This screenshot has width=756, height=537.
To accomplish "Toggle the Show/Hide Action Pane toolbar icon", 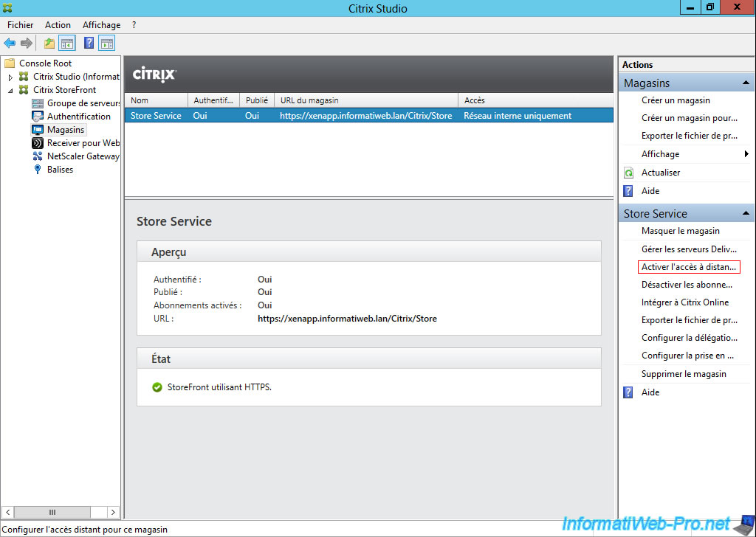I will coord(107,43).
